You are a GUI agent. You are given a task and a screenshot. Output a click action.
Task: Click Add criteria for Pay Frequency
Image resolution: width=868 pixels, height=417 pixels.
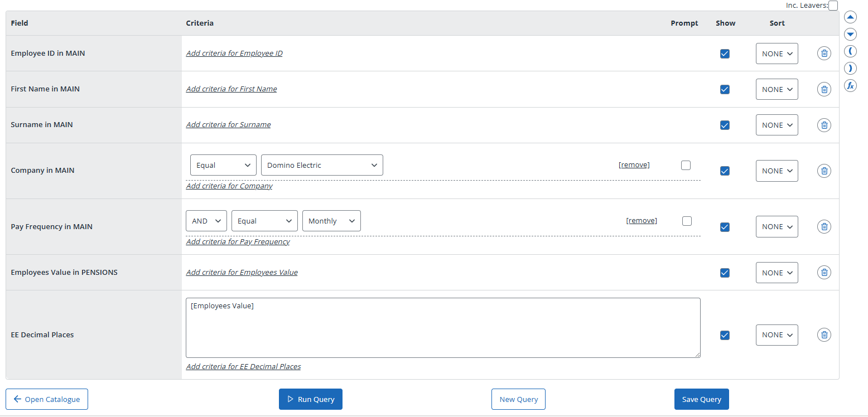(x=238, y=242)
